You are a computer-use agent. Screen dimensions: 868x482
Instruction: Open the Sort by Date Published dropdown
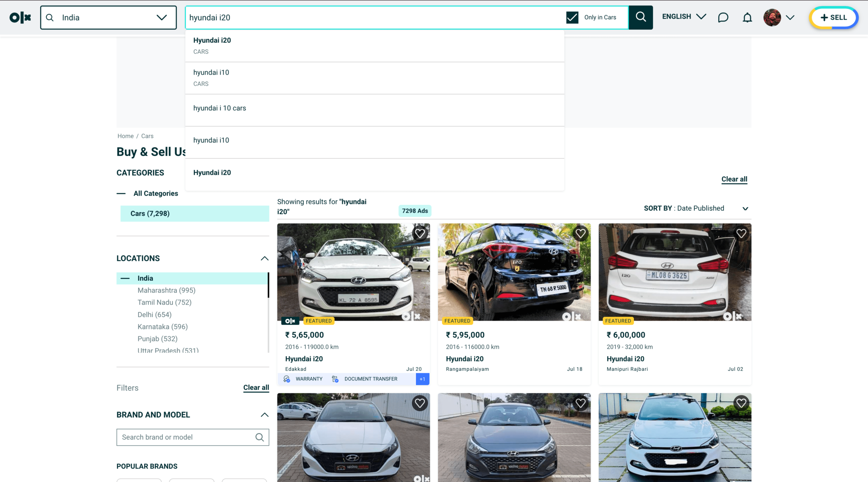point(745,209)
